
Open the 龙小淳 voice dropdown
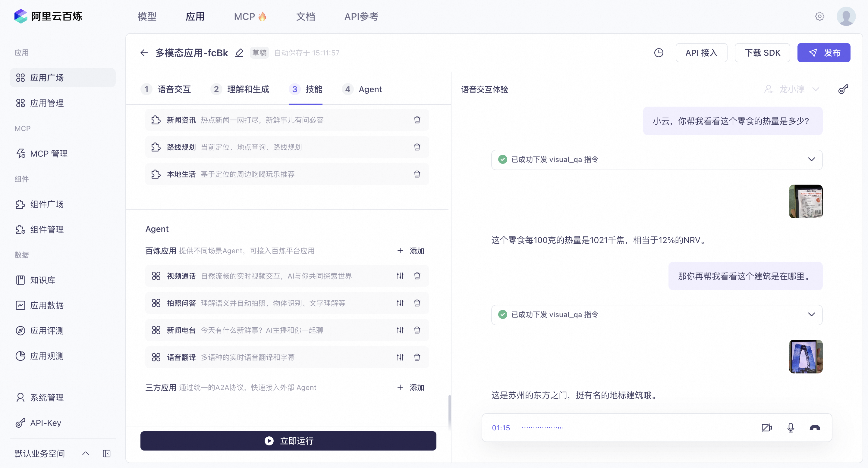791,89
